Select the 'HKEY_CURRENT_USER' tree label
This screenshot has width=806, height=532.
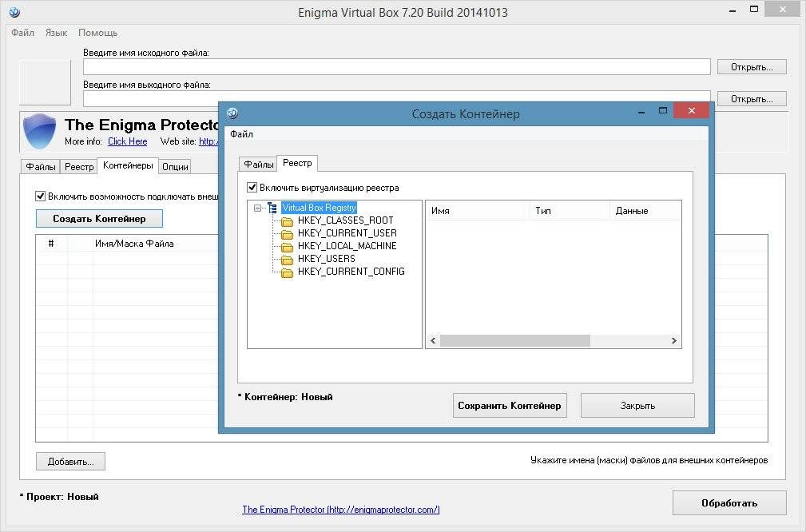pyautogui.click(x=347, y=233)
